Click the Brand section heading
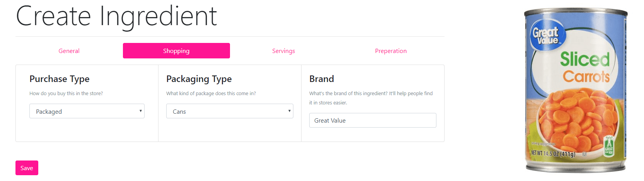The image size is (644, 181). (322, 79)
